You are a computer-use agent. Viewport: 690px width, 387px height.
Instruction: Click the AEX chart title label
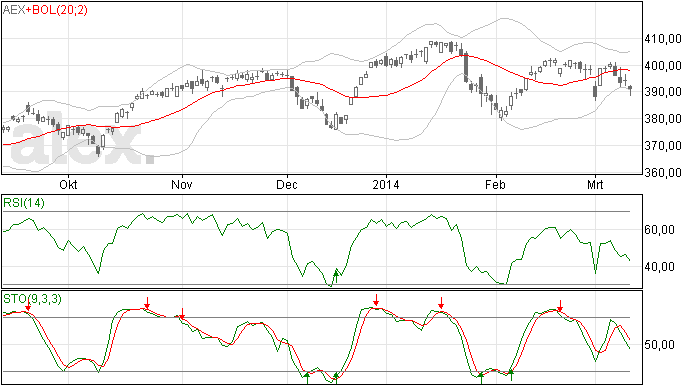coord(14,10)
